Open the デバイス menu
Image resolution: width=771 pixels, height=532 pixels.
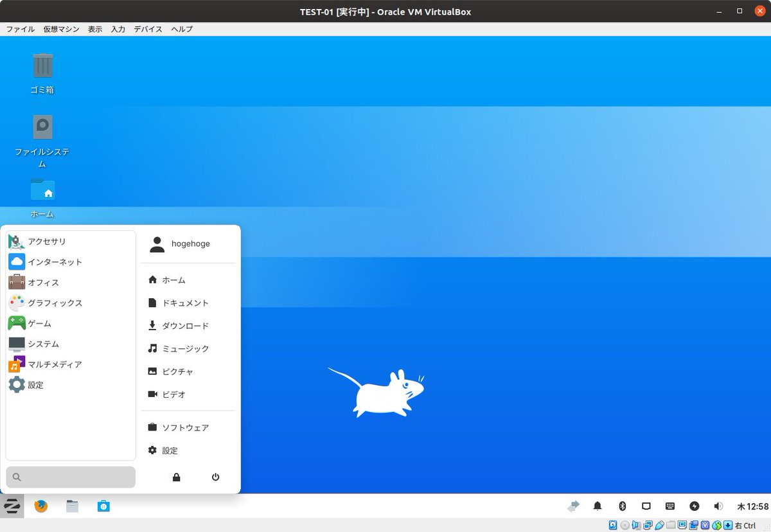point(148,29)
